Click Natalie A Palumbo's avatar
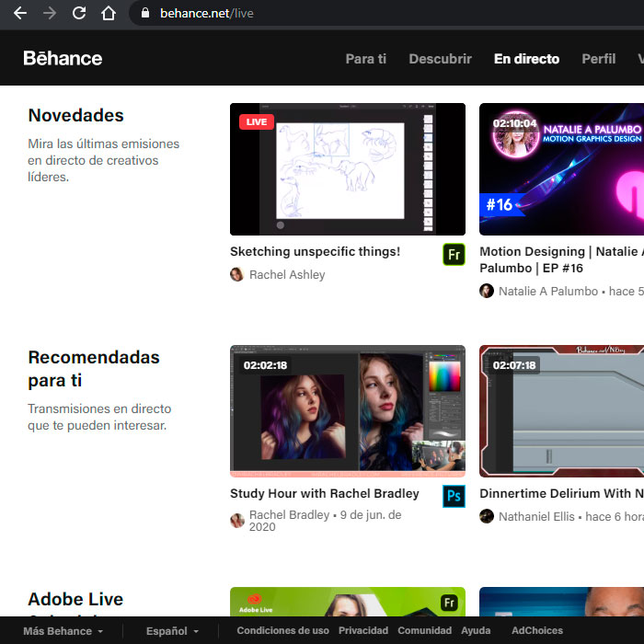Image resolution: width=644 pixels, height=644 pixels. pyautogui.click(x=487, y=291)
